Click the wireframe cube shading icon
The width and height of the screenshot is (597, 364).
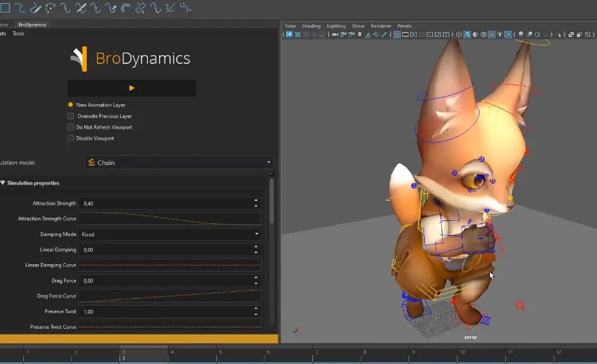click(x=459, y=35)
